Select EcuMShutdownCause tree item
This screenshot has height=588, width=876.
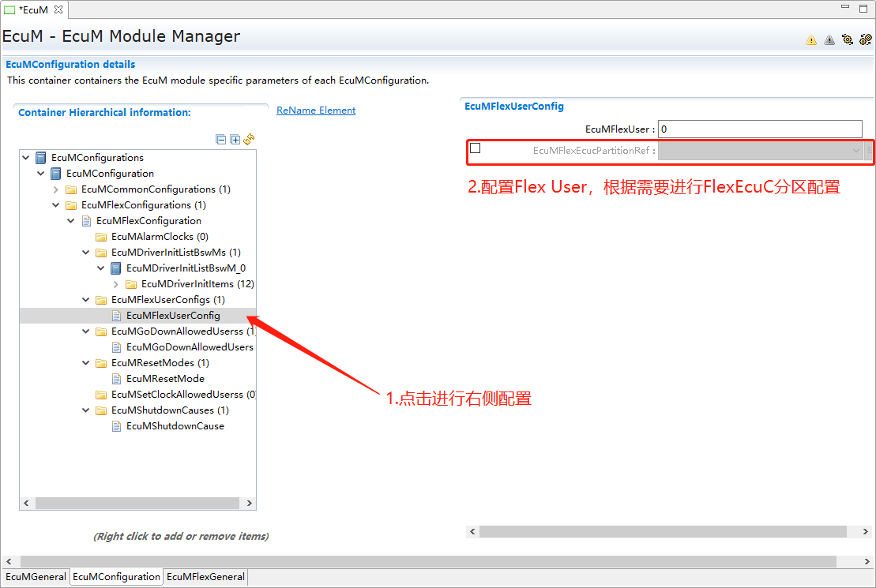[x=175, y=426]
